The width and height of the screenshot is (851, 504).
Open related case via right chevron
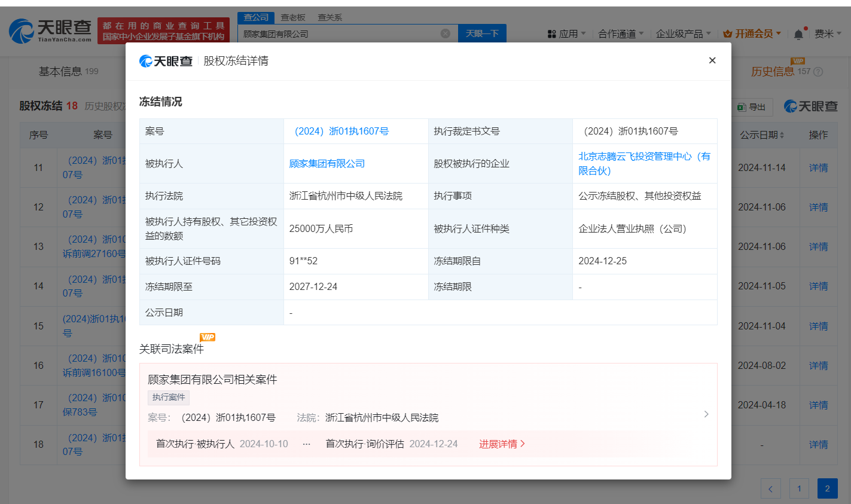coord(706,414)
